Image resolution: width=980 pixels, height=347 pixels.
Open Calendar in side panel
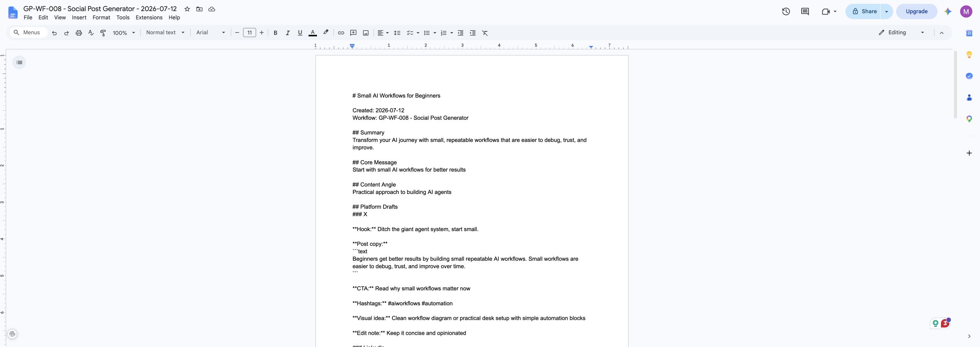pos(969,33)
